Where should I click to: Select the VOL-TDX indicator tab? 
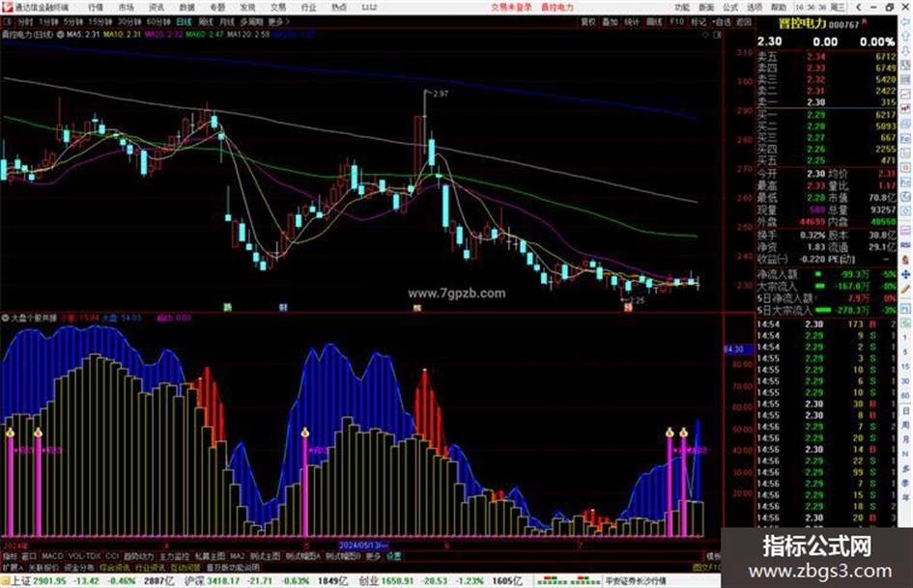84,556
